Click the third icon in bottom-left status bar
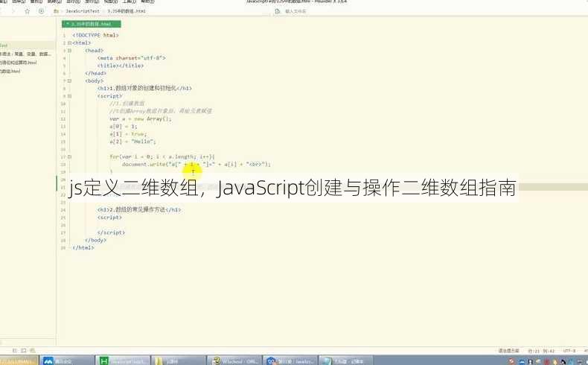 click(32, 351)
